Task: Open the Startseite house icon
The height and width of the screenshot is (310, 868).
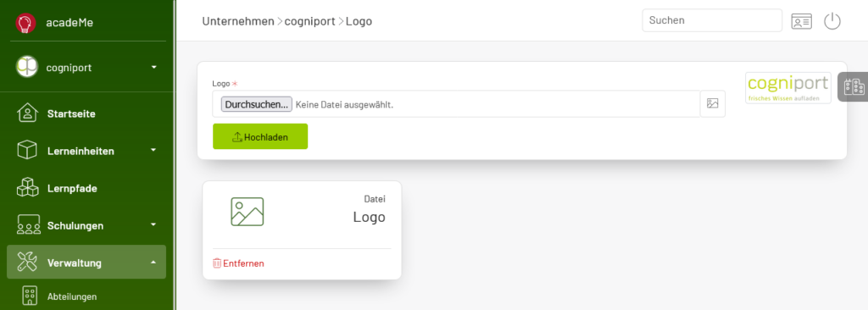Action: click(27, 113)
